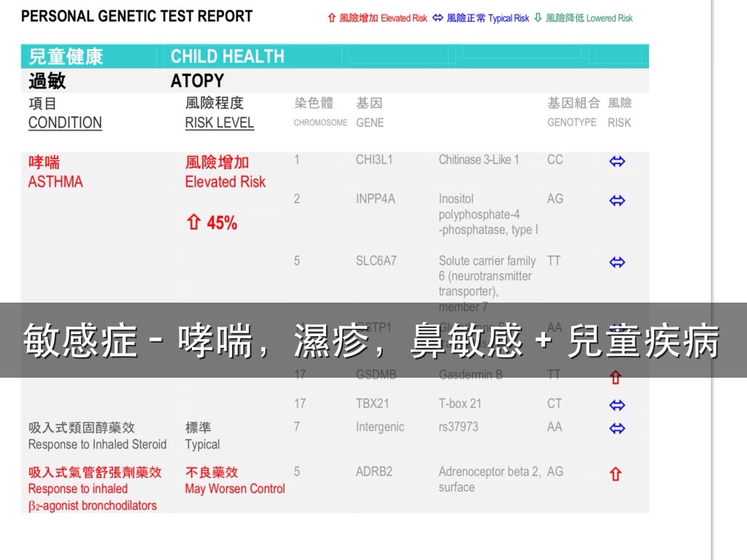Click the red risk arrow for ADRB2
The height and width of the screenshot is (560, 747).
(616, 474)
